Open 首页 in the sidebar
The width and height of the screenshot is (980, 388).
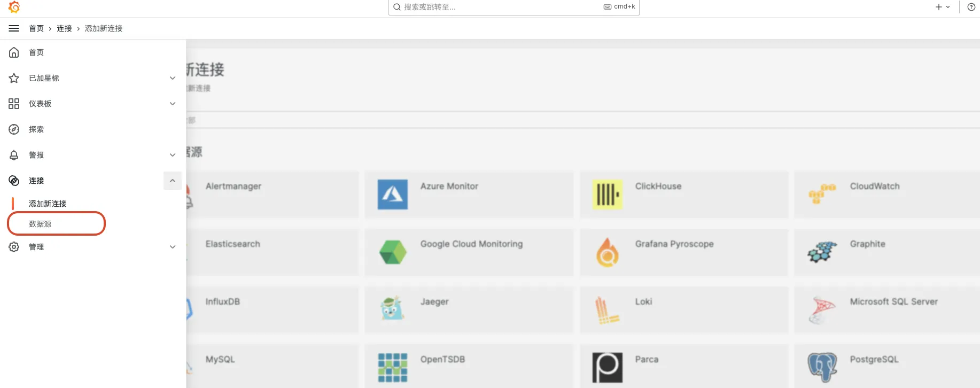[x=36, y=52]
